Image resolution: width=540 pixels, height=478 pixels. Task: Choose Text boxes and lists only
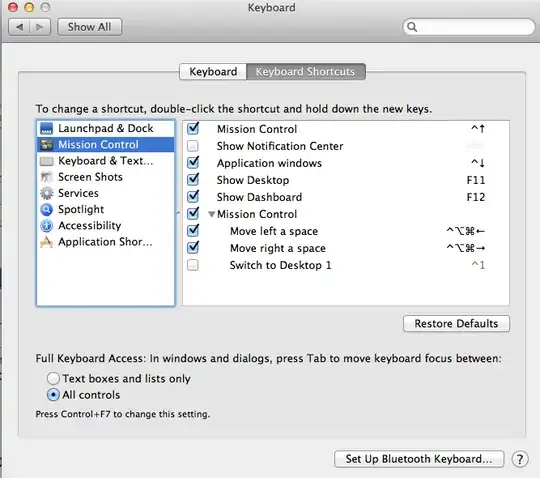pos(53,378)
